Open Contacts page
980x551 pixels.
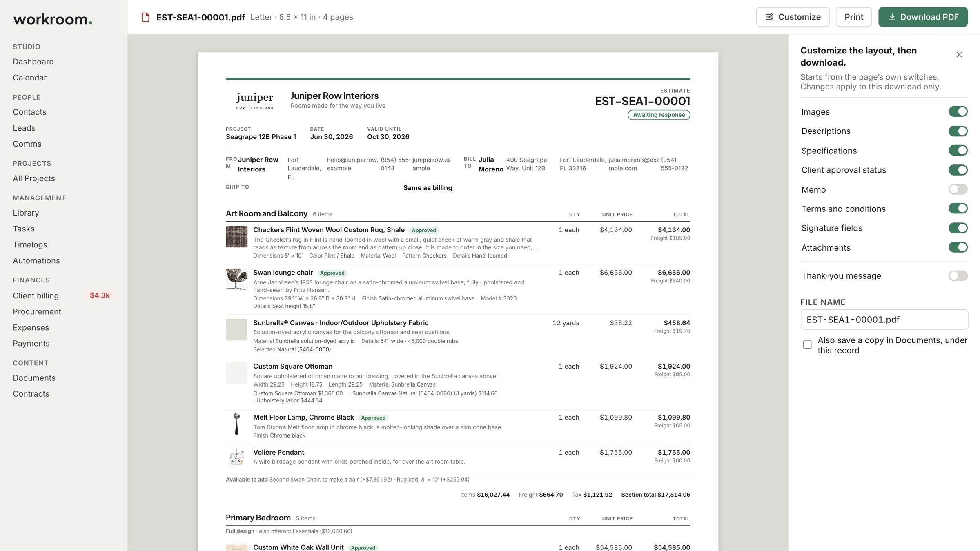pos(29,112)
